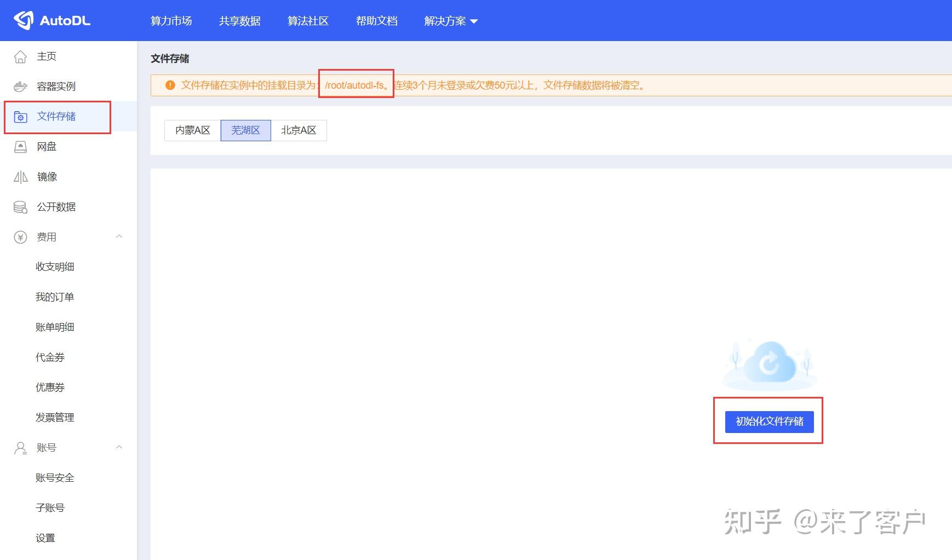Open 帮助文档 from the navigation bar
The height and width of the screenshot is (560, 952).
point(376,20)
